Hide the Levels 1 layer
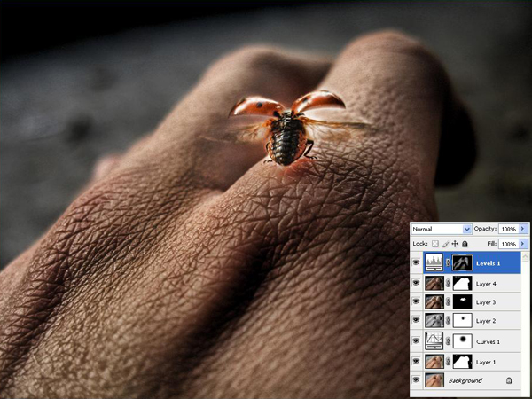The height and width of the screenshot is (399, 532). coord(416,262)
